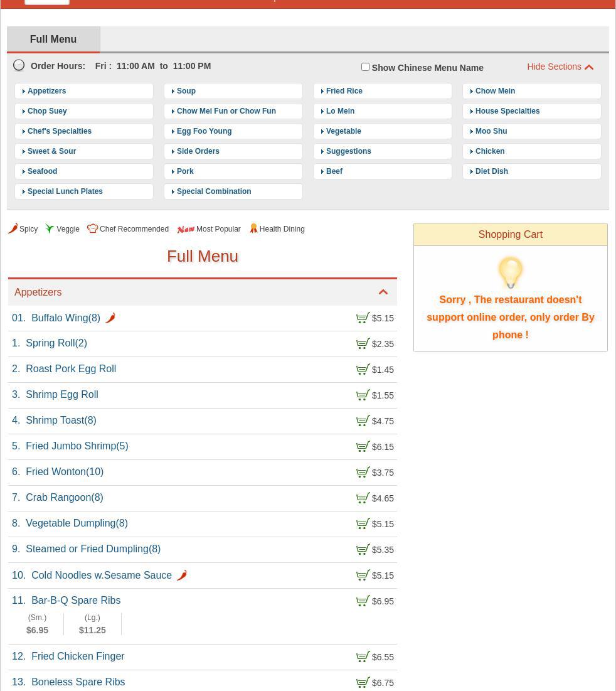The height and width of the screenshot is (691, 616).
Task: Add Spring Roll(2) using its cart icon
Action: 363,344
